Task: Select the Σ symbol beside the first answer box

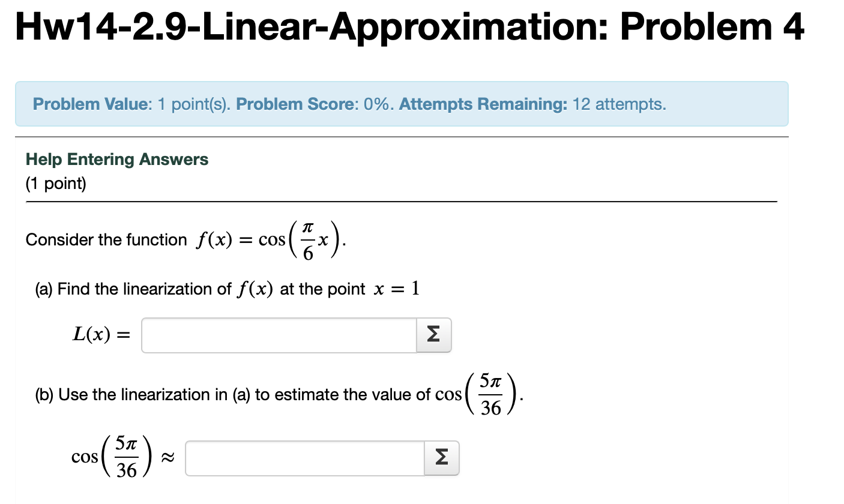Action: pyautogui.click(x=433, y=335)
